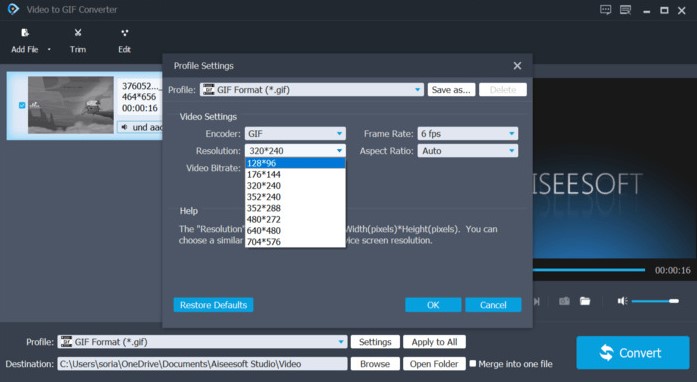
Task: Click the Aiseesoft app logo icon
Action: pyautogui.click(x=13, y=9)
